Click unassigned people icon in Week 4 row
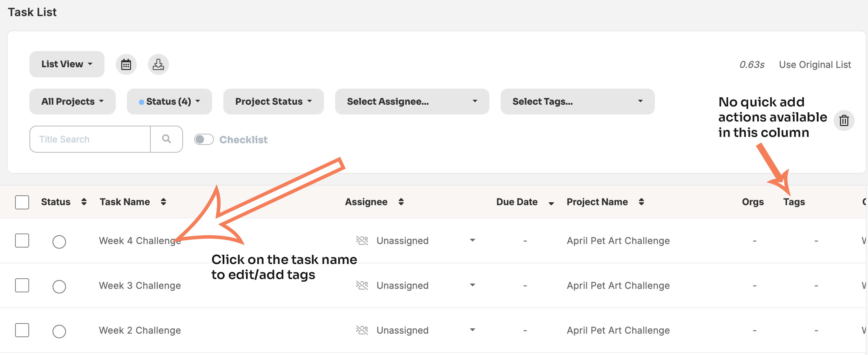Image resolution: width=868 pixels, height=355 pixels. point(362,241)
